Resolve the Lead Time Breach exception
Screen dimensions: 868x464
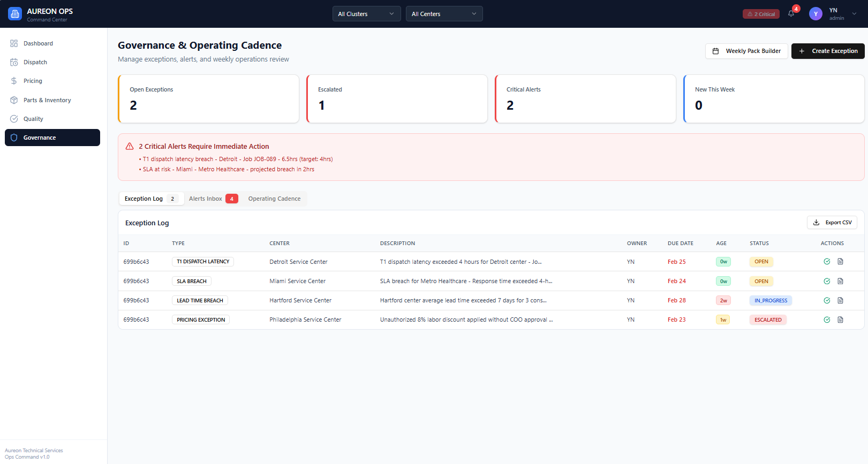[x=827, y=300]
